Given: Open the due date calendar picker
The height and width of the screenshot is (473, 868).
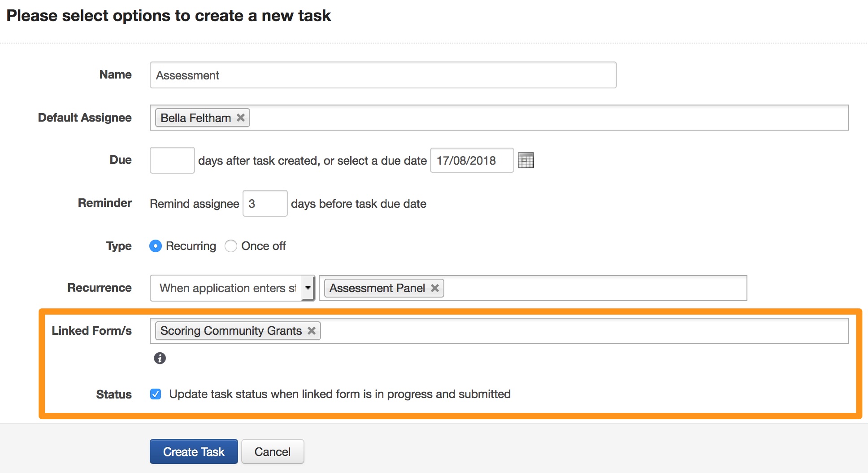Looking at the screenshot, I should (525, 160).
